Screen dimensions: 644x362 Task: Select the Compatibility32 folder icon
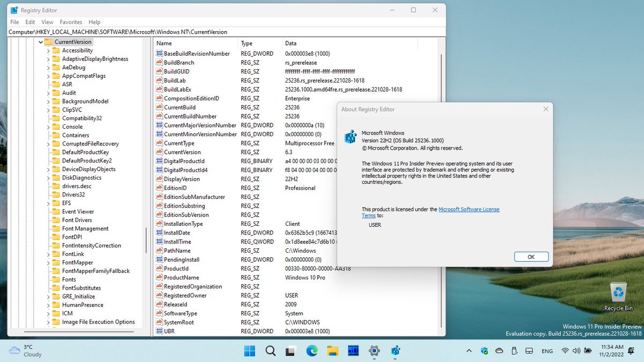[x=56, y=118]
